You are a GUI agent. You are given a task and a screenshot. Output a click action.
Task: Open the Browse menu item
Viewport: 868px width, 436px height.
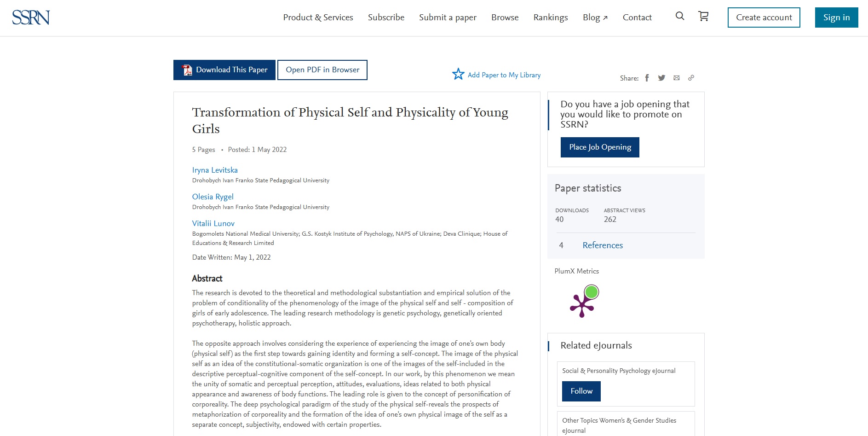pyautogui.click(x=505, y=17)
